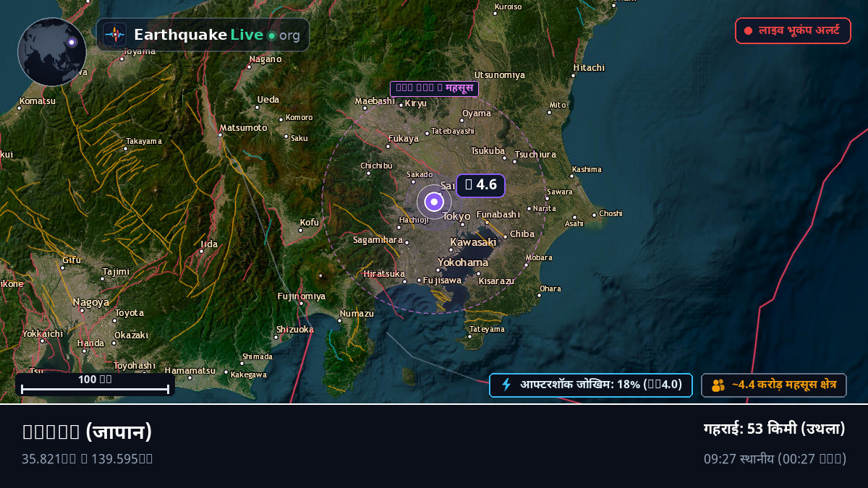Viewport: 868px width, 488px height.
Task: Click the Funabashi city label
Action: 498,215
